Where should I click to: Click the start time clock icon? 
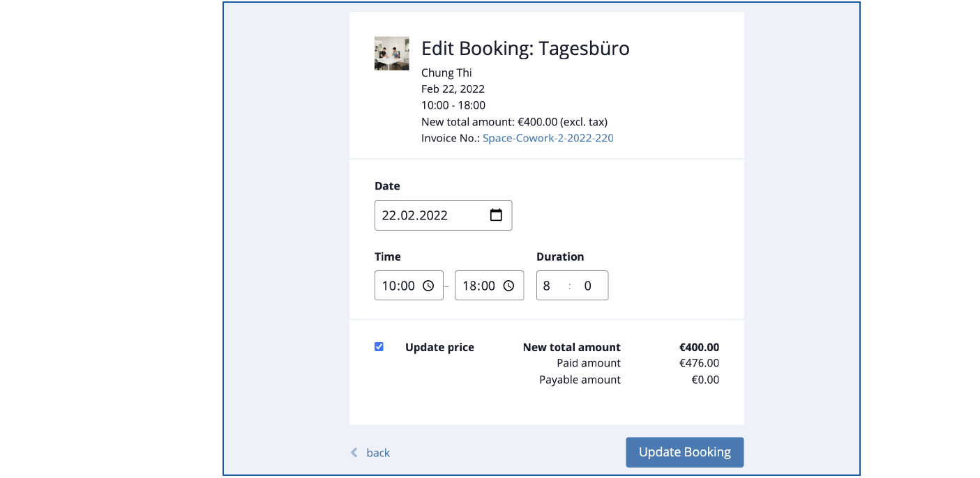(428, 286)
